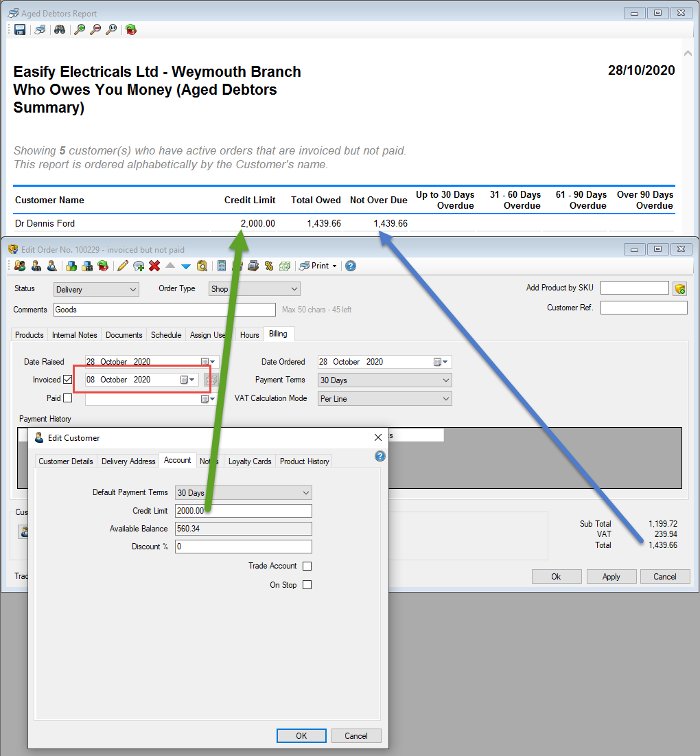Toggle the On Stop checkbox
Image resolution: width=700 pixels, height=756 pixels.
307,584
